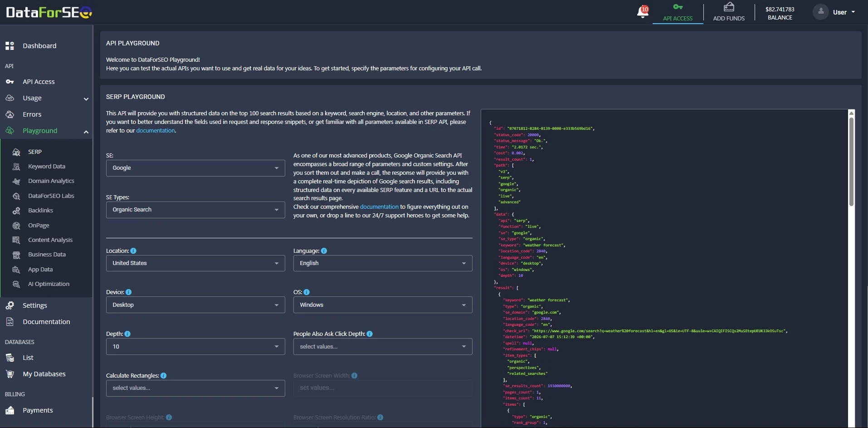Click the Business Data icon in sidebar
Viewport: 868px width, 428px height.
16,255
